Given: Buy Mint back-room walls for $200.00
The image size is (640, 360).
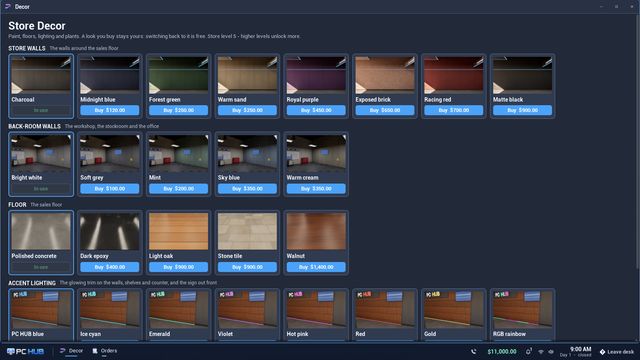Looking at the screenshot, I should click(178, 189).
